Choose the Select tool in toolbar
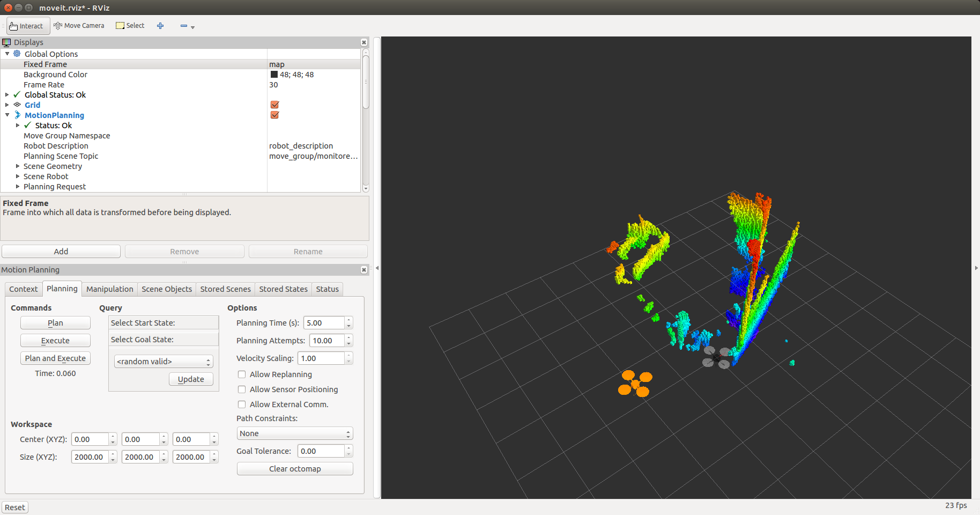Image resolution: width=980 pixels, height=515 pixels. point(130,26)
